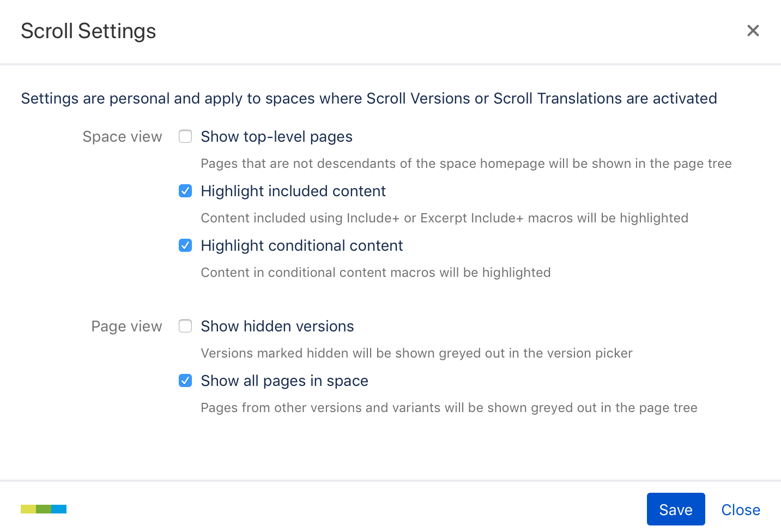Uncheck the Highlight included content checkbox

coord(185,191)
